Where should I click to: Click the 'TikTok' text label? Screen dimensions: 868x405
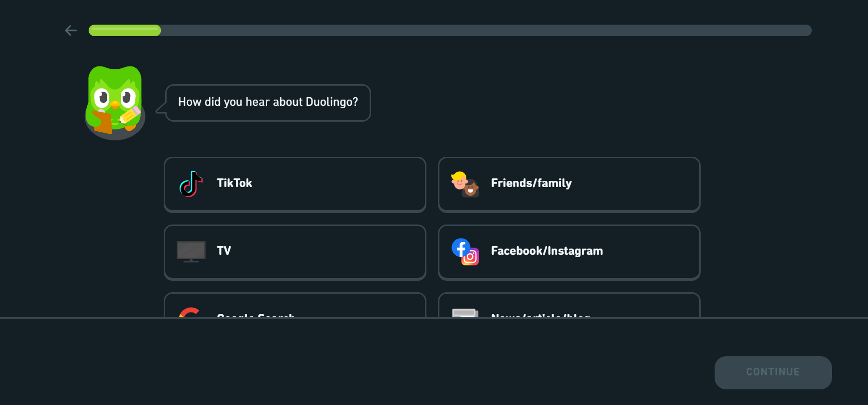[234, 183]
